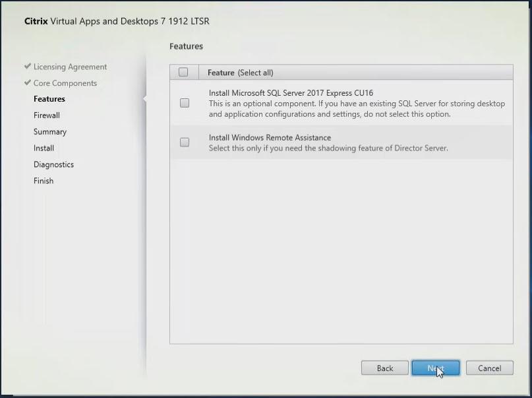532x398 pixels.
Task: Enable Install Windows Remote Assistance checkbox
Action: coord(185,142)
